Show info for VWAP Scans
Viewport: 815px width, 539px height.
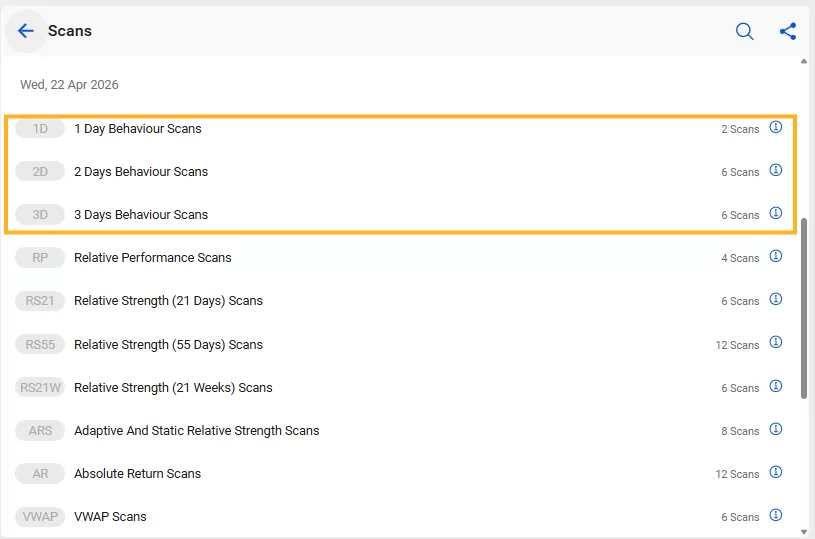(776, 516)
